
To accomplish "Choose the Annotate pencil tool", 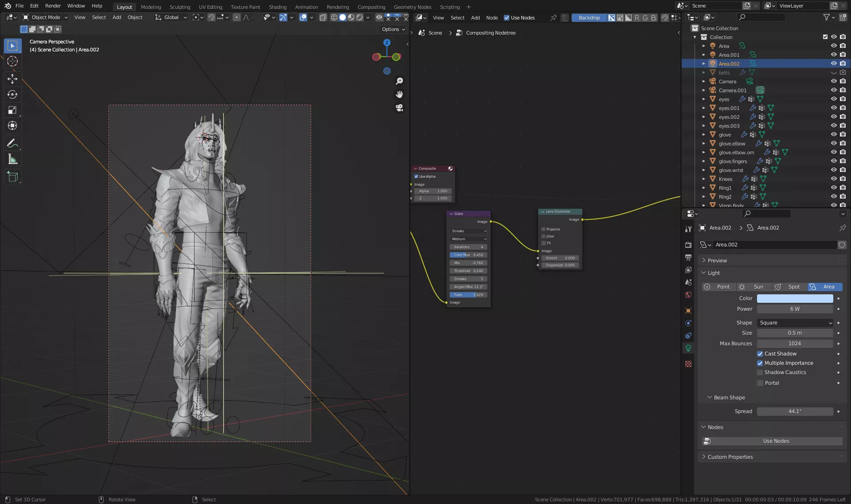I will (12, 143).
